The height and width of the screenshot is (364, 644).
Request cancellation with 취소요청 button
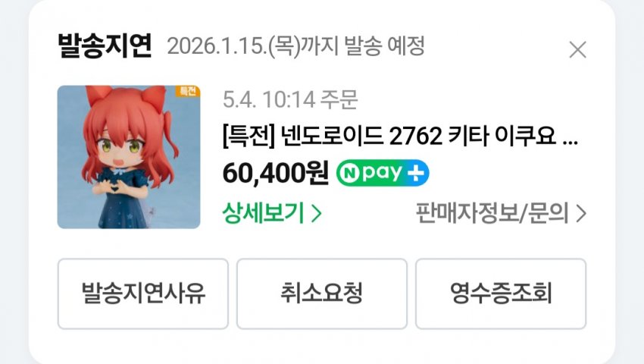point(321,293)
